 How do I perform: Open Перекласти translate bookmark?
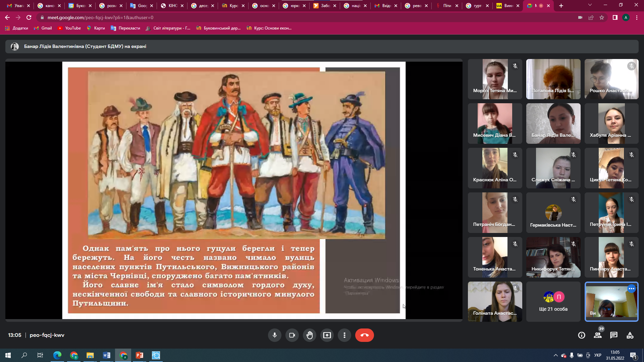coord(125,28)
